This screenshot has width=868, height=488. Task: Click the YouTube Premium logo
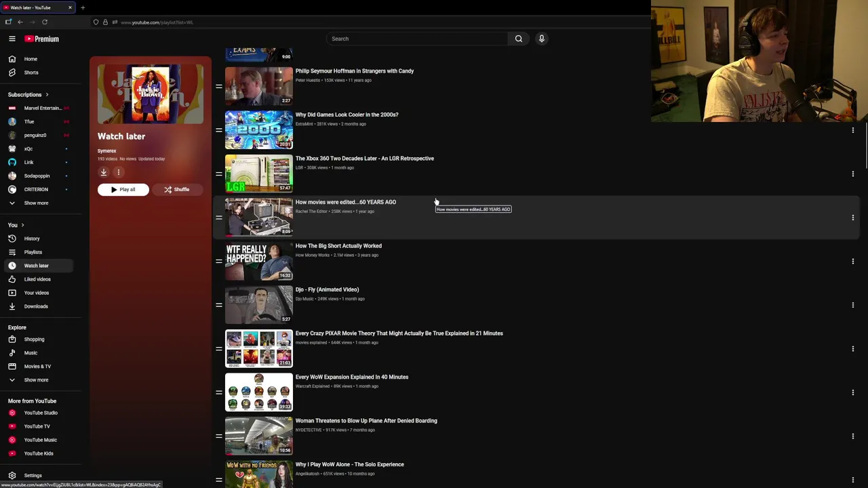(x=42, y=39)
